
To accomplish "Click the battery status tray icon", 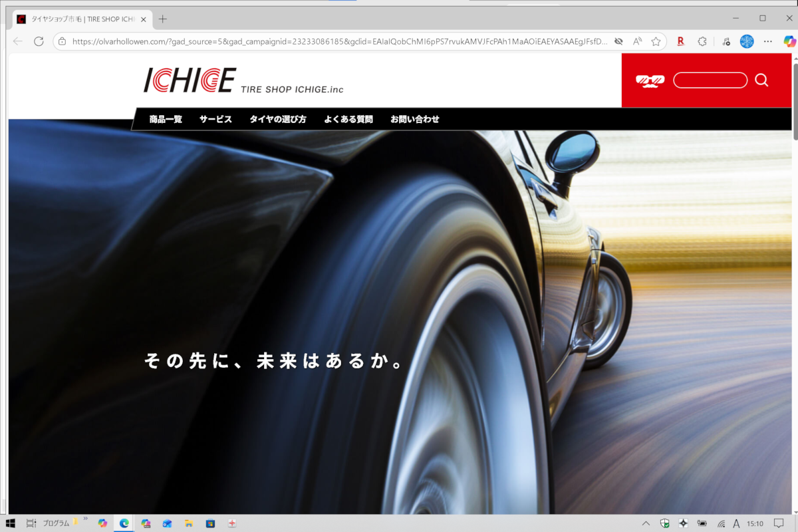I will click(x=702, y=523).
